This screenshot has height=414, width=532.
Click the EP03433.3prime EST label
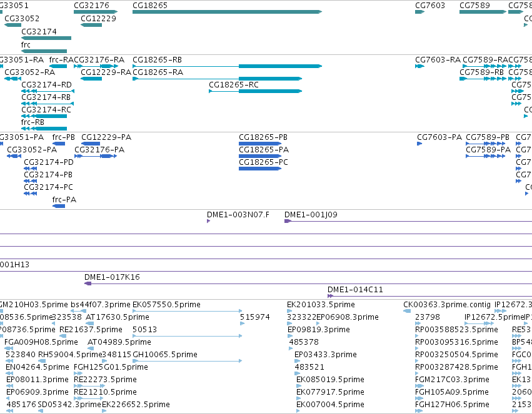pyautogui.click(x=326, y=355)
